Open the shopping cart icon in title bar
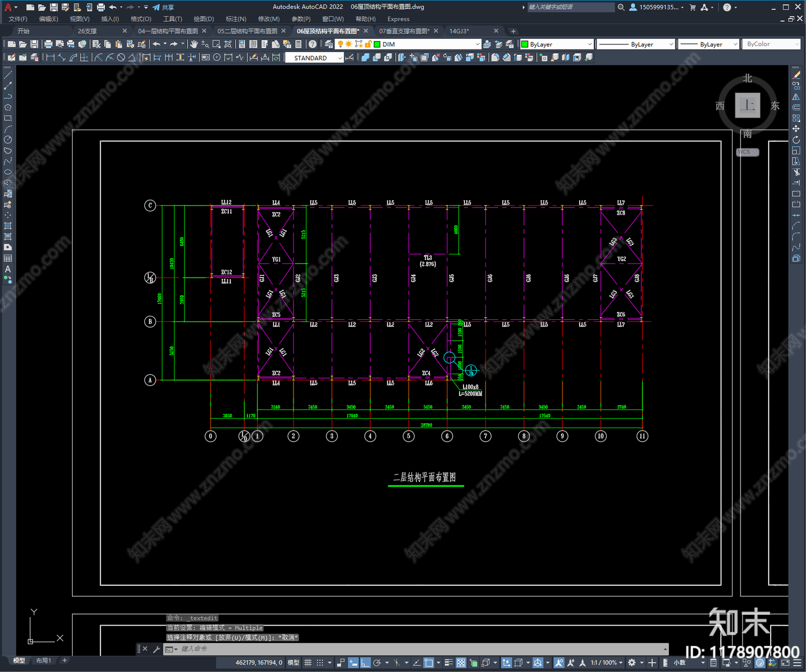Image resolution: width=806 pixels, height=672 pixels. click(693, 7)
